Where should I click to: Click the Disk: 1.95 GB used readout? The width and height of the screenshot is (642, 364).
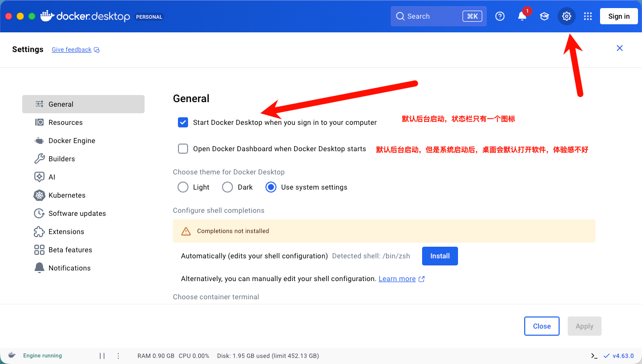(x=268, y=356)
